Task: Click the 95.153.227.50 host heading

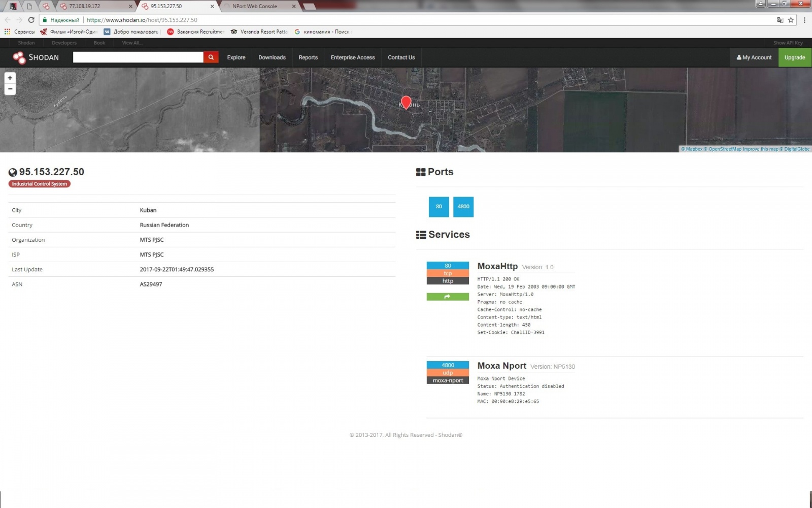Action: 52,172
